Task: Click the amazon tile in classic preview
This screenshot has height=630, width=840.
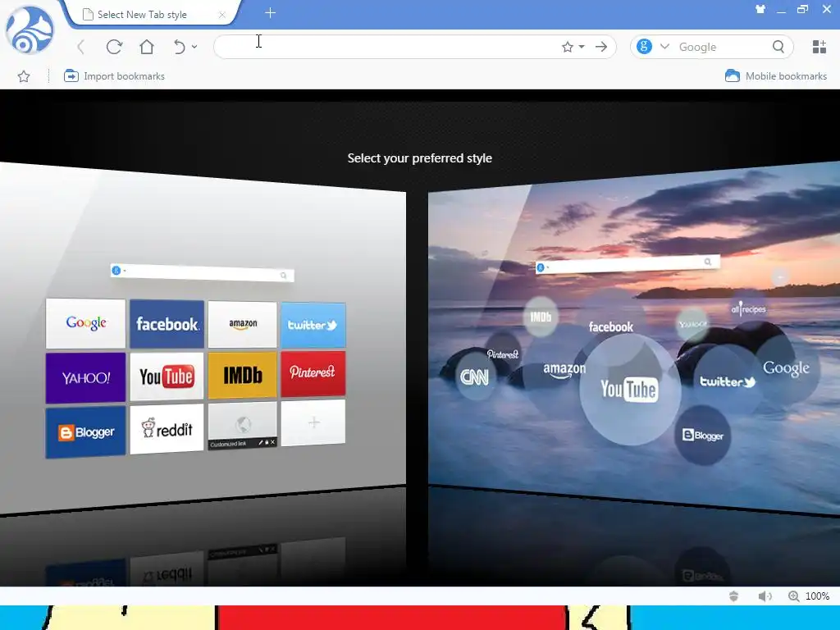Action: click(x=243, y=324)
